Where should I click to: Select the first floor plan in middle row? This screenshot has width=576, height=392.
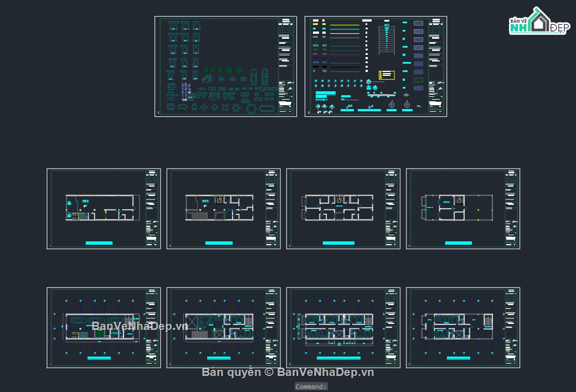[104, 209]
